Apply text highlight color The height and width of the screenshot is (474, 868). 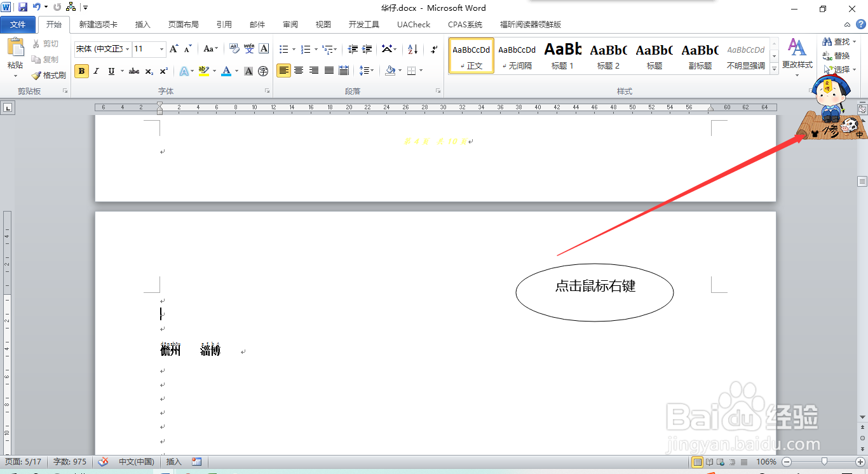203,71
